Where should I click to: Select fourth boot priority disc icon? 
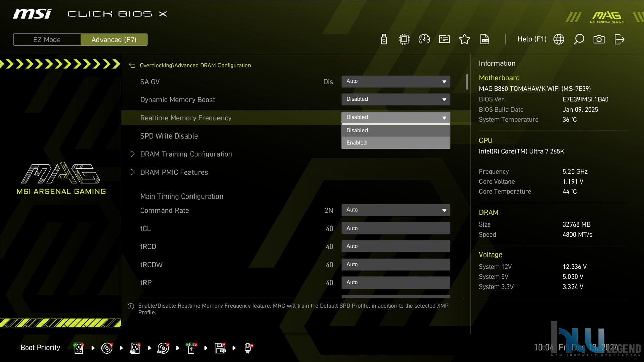click(x=164, y=348)
